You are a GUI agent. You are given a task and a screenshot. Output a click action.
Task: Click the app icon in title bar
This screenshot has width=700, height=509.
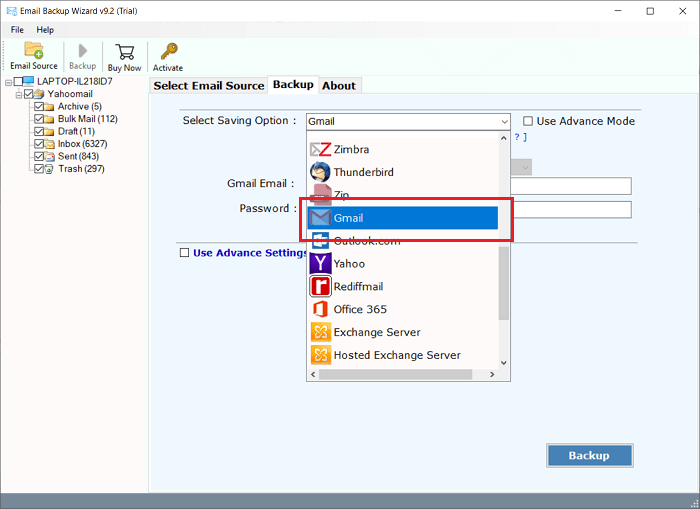click(x=12, y=11)
